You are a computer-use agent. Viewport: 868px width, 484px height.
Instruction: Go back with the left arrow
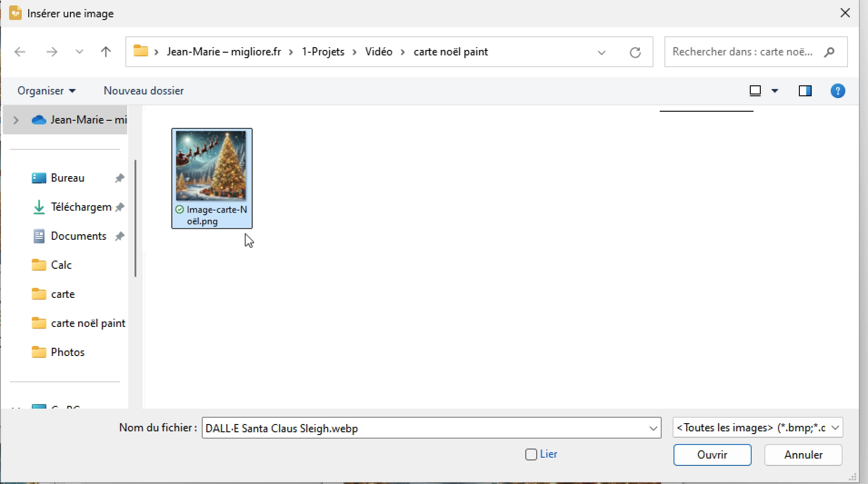[x=20, y=52]
